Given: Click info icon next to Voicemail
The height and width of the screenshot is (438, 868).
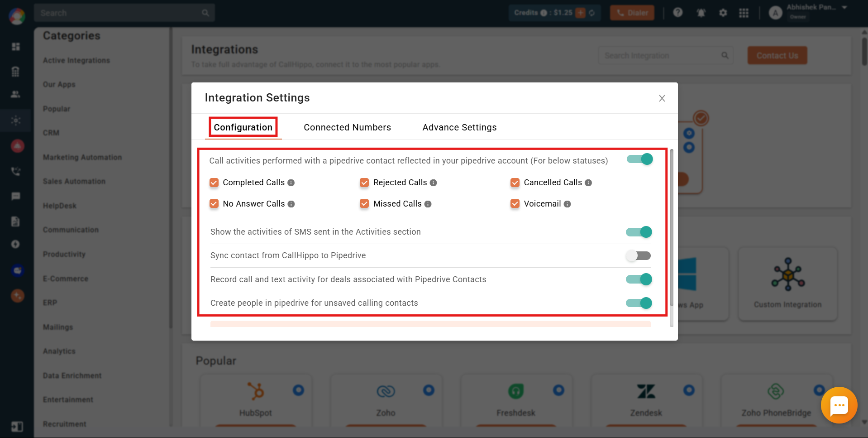Looking at the screenshot, I should [567, 204].
